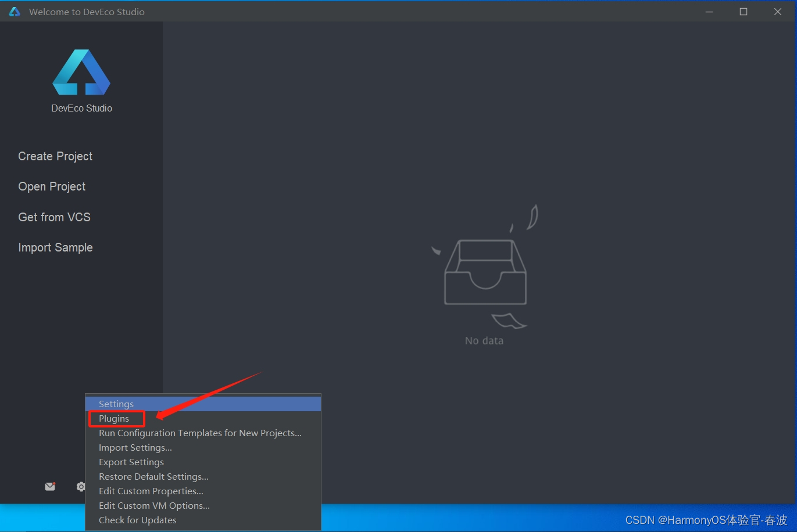Open the mail notifications icon
Viewport: 797px width, 532px height.
tap(50, 487)
